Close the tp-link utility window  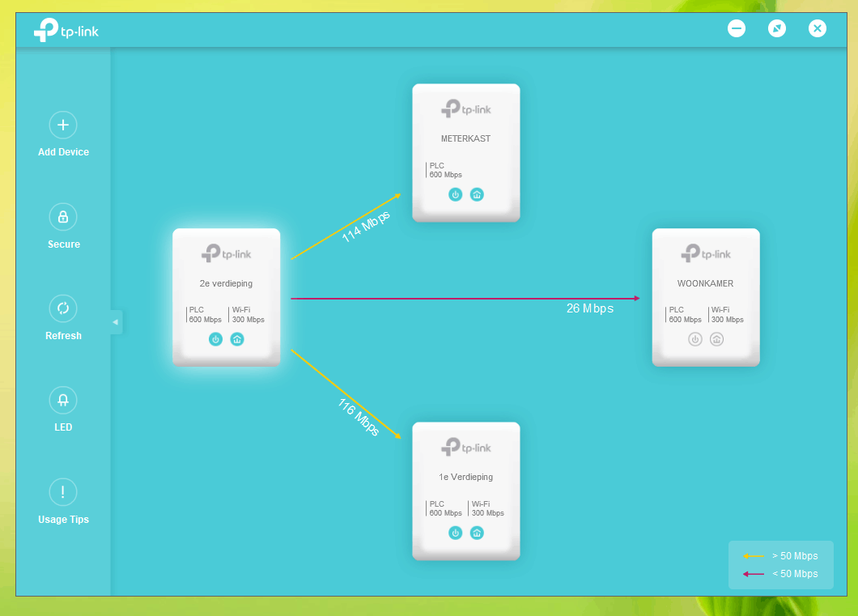coord(818,28)
